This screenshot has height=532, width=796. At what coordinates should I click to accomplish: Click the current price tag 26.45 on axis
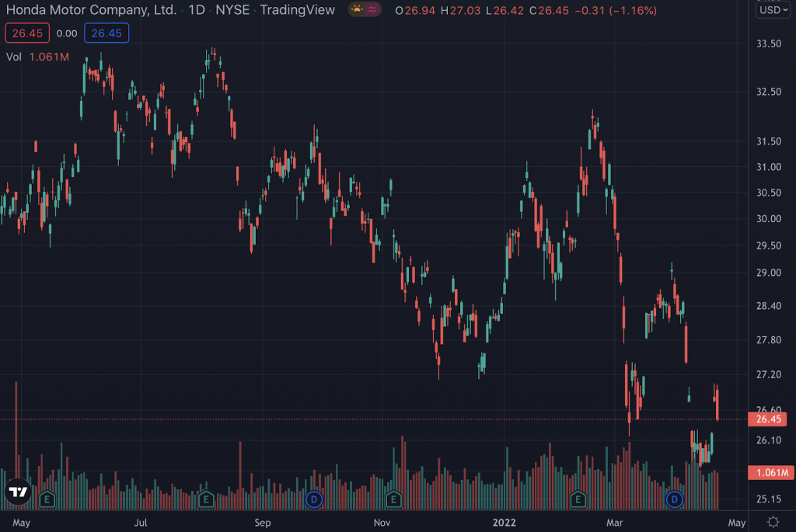pyautogui.click(x=768, y=419)
